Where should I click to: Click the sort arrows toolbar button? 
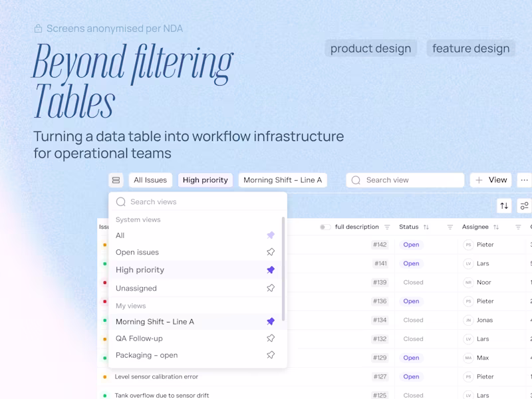click(504, 205)
